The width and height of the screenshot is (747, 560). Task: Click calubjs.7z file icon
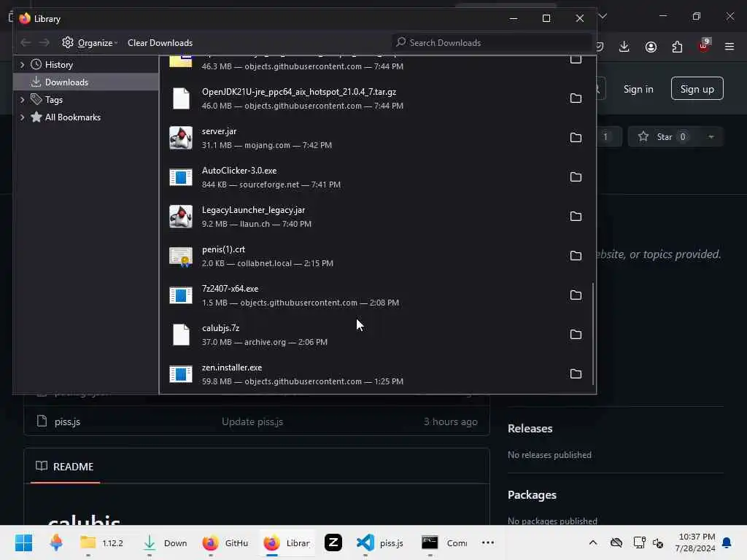coord(181,335)
